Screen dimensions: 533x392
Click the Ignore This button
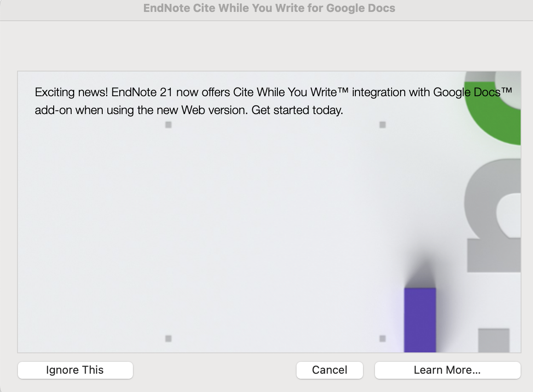click(x=75, y=370)
